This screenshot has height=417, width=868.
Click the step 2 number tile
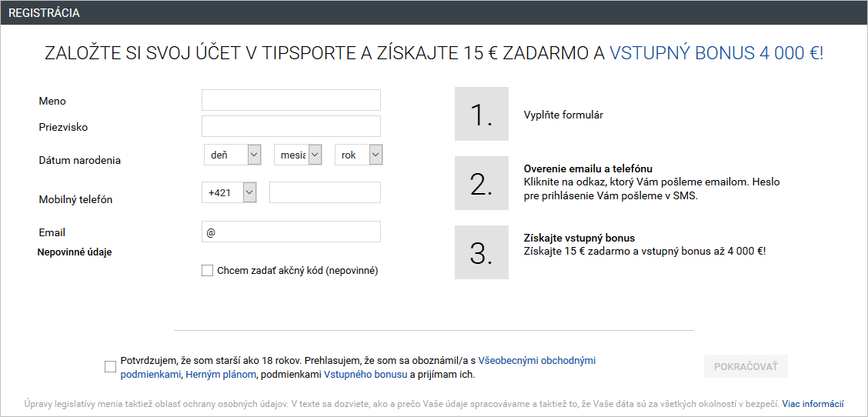click(482, 183)
